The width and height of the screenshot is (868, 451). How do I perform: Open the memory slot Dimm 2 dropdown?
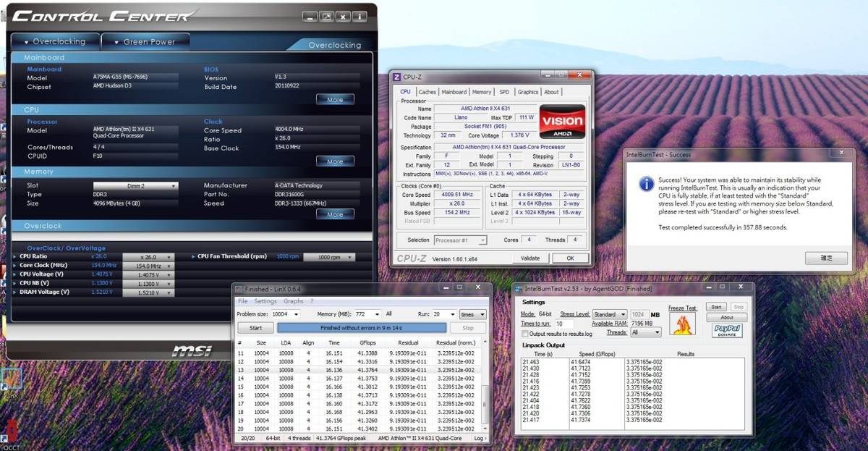(x=135, y=186)
